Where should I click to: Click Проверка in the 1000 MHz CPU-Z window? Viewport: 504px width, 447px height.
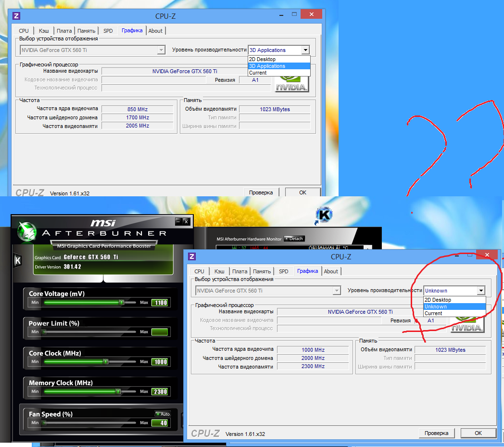[437, 433]
